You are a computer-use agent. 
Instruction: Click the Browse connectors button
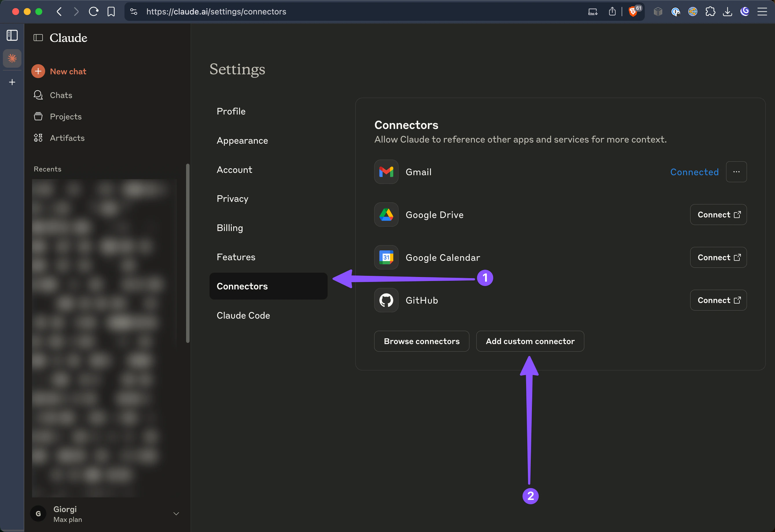(421, 341)
